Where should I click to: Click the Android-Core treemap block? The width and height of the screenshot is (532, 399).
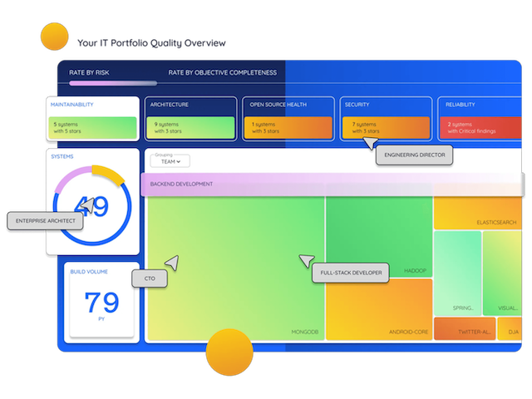click(x=379, y=309)
